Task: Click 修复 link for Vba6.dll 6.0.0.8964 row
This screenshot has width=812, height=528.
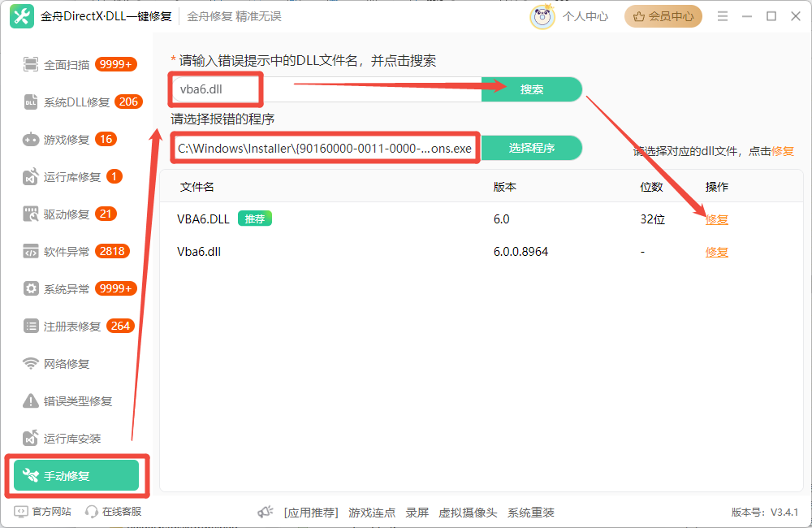Action: 717,252
